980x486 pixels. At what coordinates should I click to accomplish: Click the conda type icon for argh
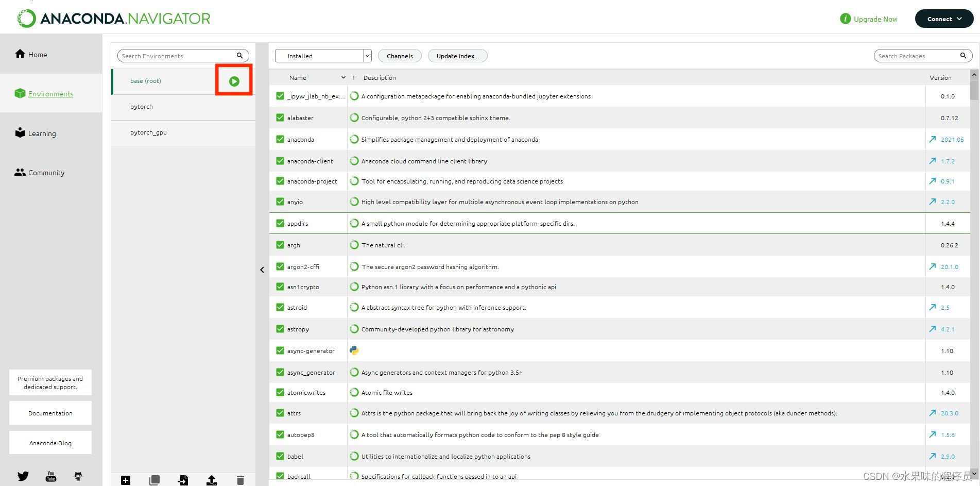[x=354, y=245]
